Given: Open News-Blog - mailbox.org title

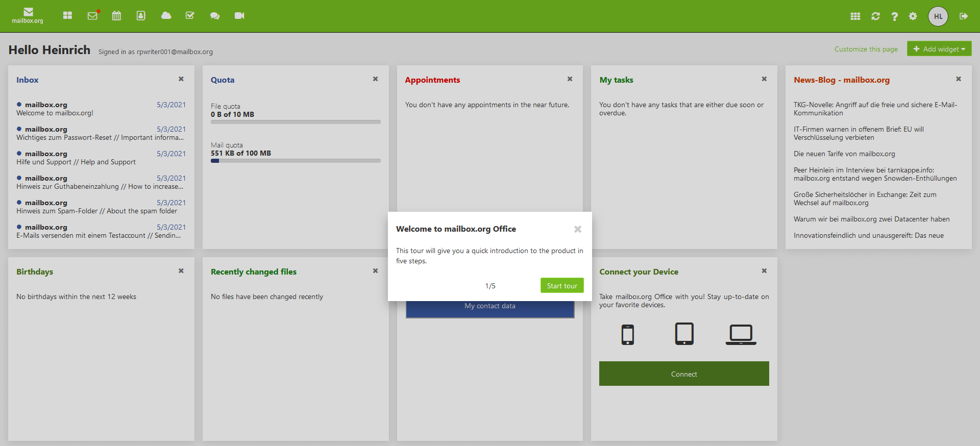Looking at the screenshot, I should (x=842, y=80).
